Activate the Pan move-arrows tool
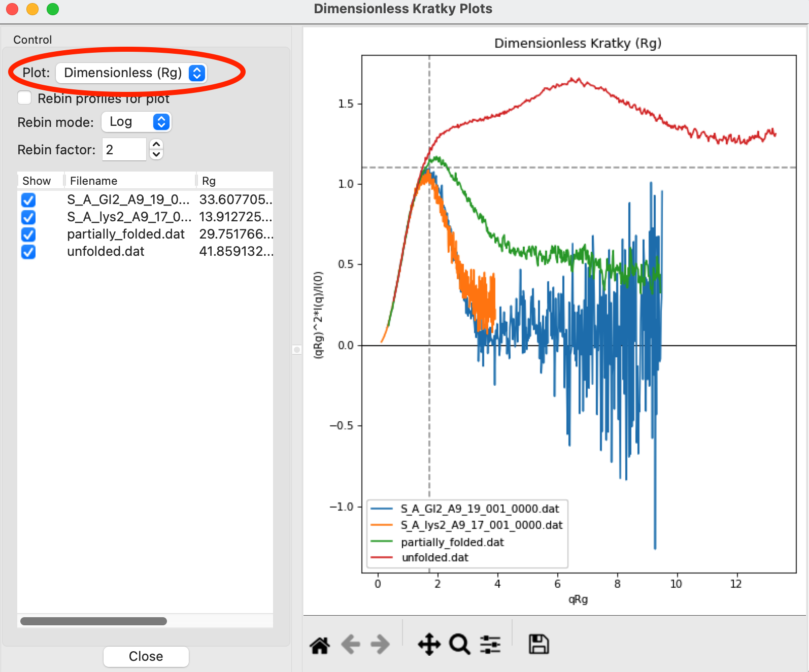 pyautogui.click(x=429, y=645)
